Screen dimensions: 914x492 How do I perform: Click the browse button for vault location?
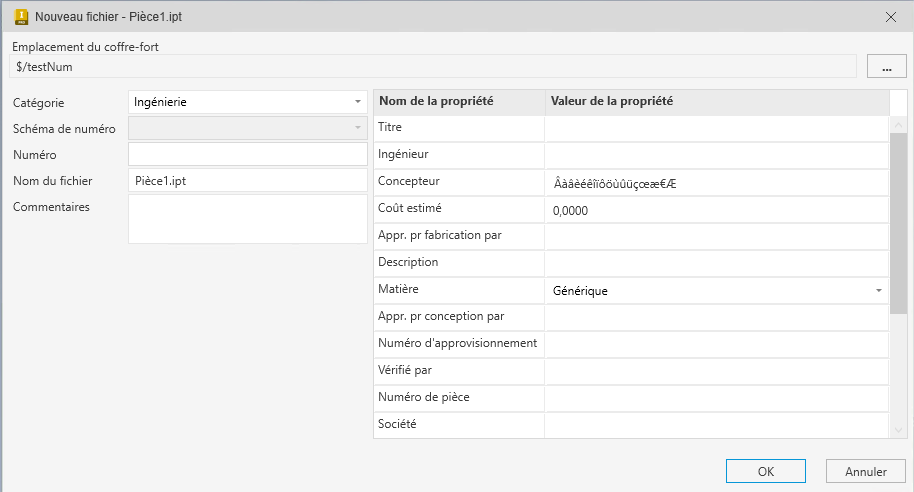point(886,66)
